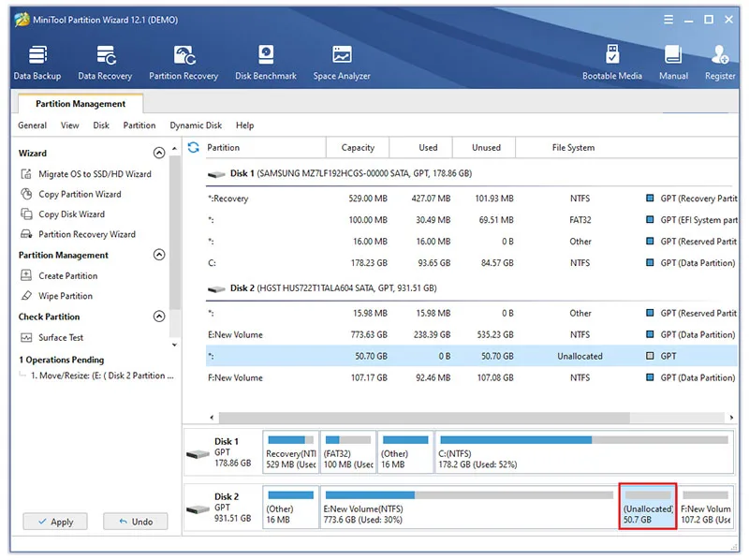Select the Disk 1 icon in the disk map

tap(198, 454)
